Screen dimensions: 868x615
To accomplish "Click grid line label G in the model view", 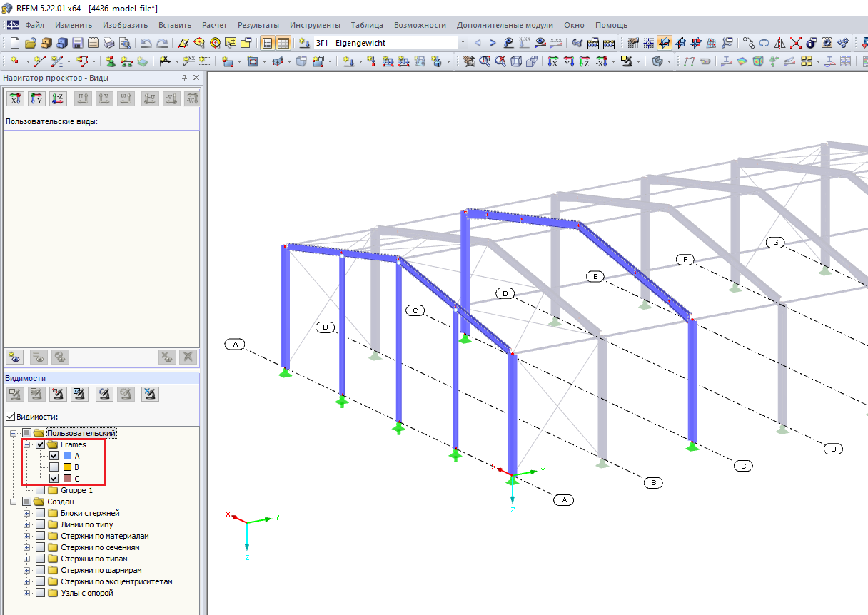I will click(x=776, y=243).
